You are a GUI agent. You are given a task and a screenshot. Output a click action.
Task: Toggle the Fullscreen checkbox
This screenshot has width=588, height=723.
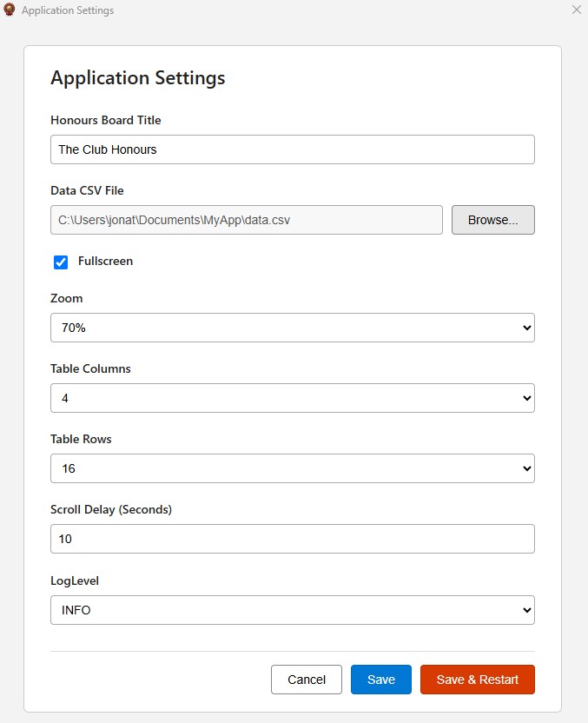tap(61, 262)
